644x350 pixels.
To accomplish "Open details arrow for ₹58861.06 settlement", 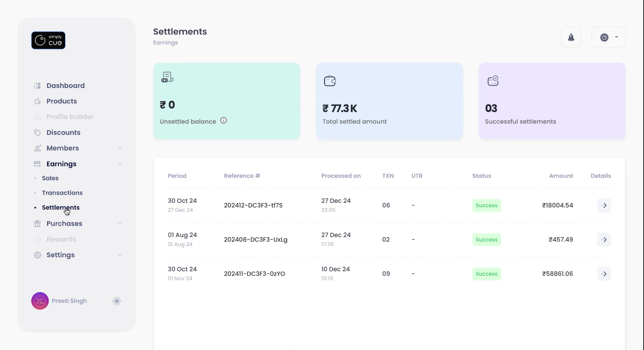I will pyautogui.click(x=604, y=274).
